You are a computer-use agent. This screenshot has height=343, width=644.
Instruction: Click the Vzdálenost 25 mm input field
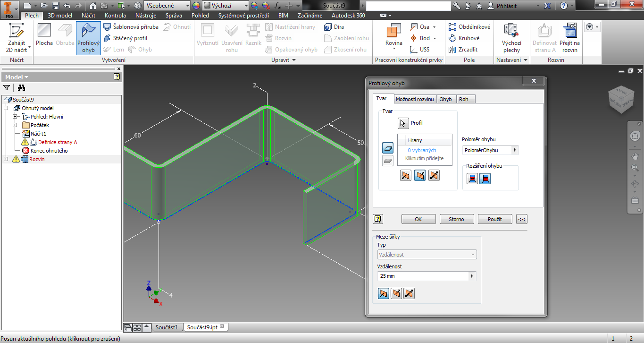click(424, 276)
